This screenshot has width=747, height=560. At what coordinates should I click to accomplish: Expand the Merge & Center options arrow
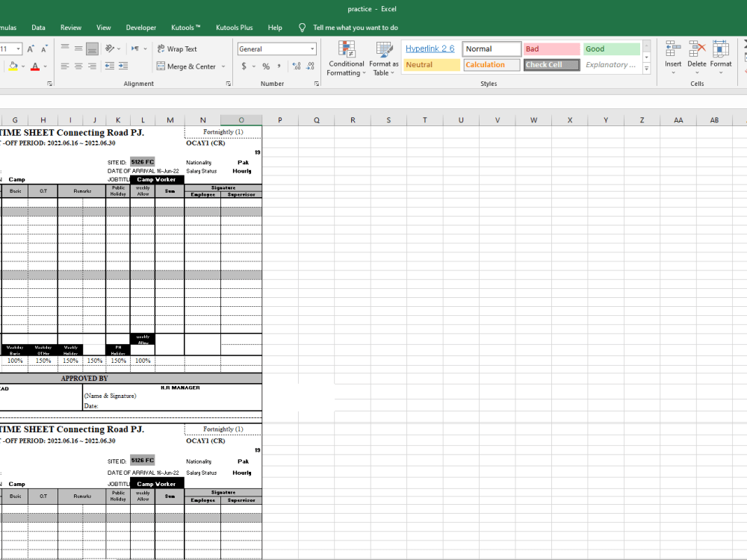[223, 66]
